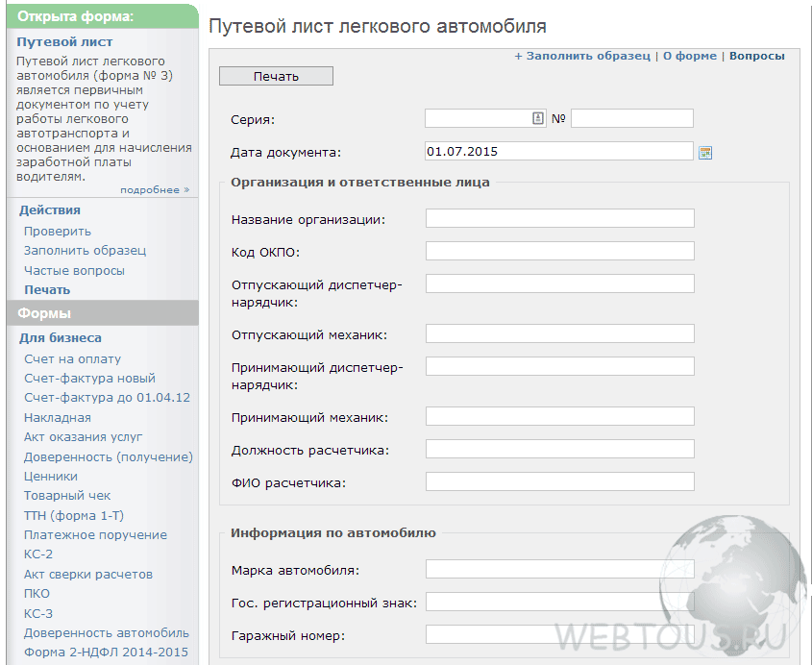Click the Дата документа field

pos(558,151)
